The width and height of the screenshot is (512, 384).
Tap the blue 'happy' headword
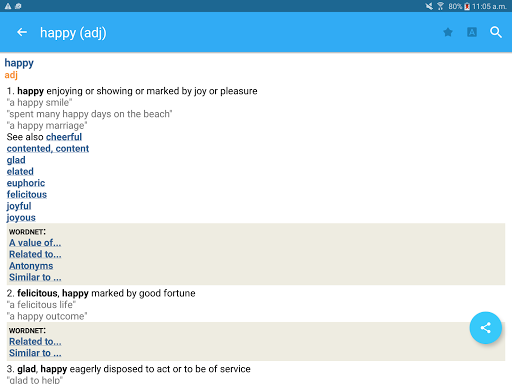coord(19,63)
